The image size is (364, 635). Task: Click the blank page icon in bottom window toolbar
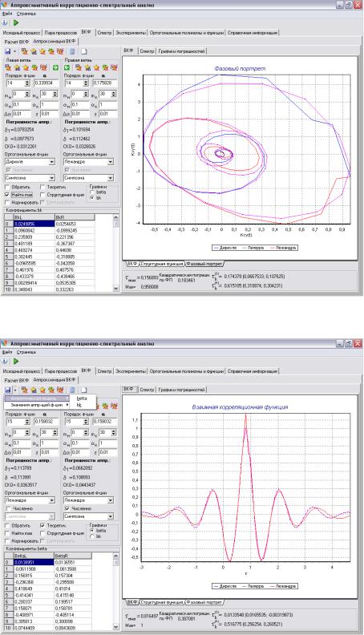(x=84, y=390)
